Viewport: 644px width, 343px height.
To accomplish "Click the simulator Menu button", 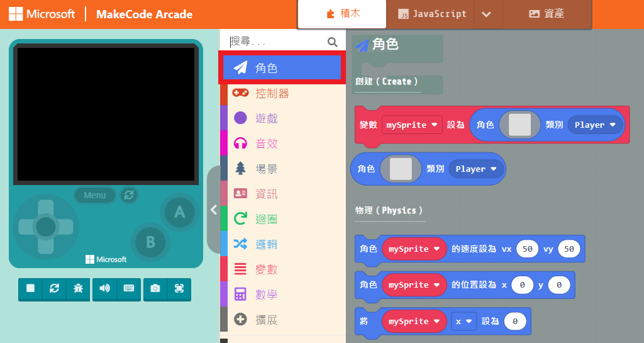I will click(x=95, y=195).
